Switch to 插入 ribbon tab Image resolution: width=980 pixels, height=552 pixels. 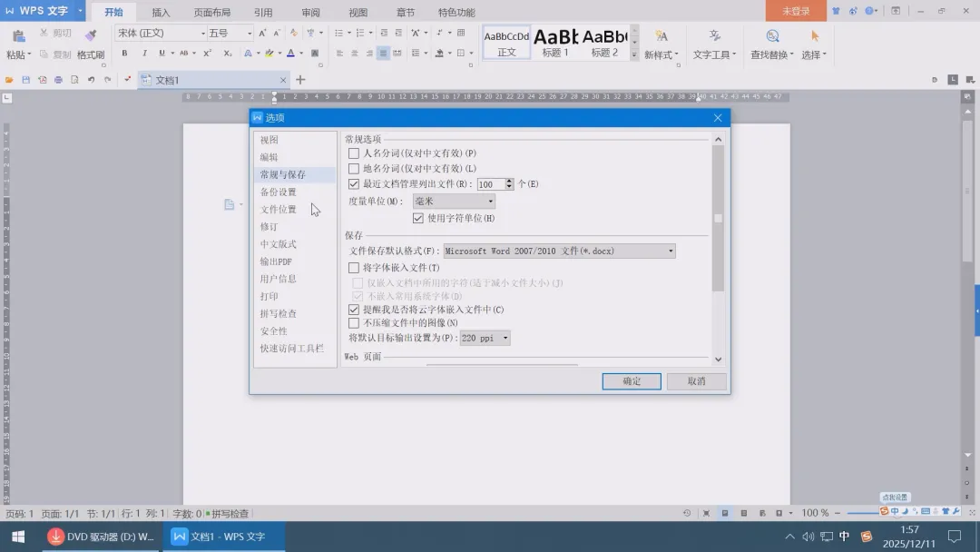coord(161,13)
